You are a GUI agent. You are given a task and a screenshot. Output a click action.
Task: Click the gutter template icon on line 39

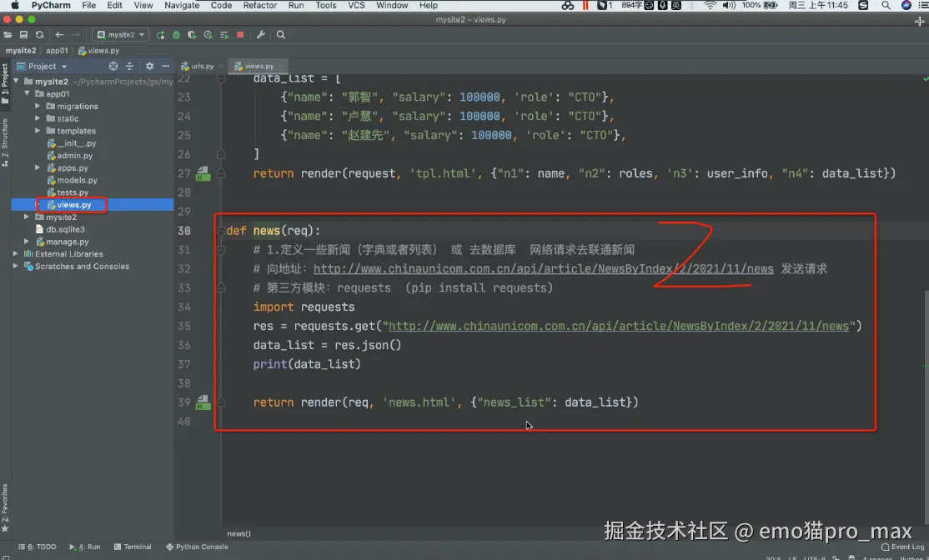tap(203, 402)
